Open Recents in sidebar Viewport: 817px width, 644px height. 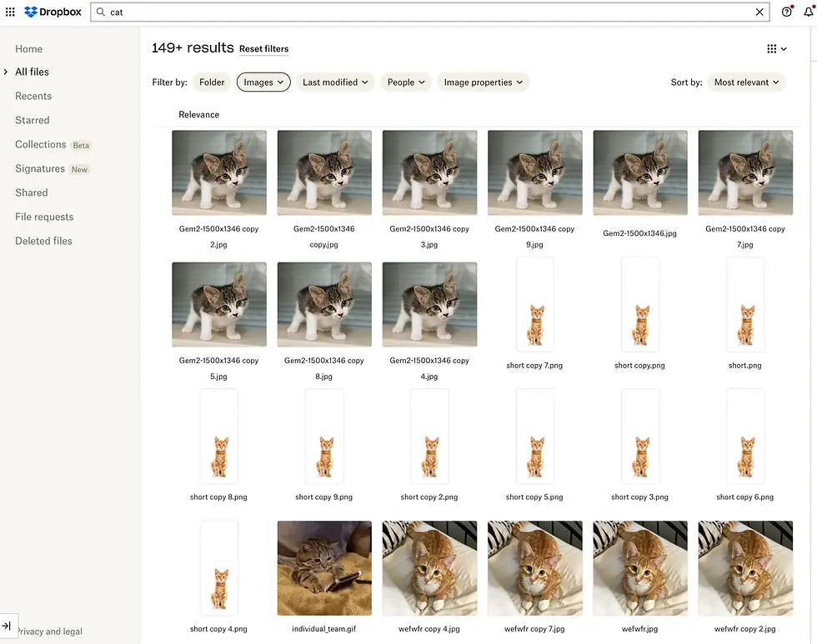[x=33, y=97]
